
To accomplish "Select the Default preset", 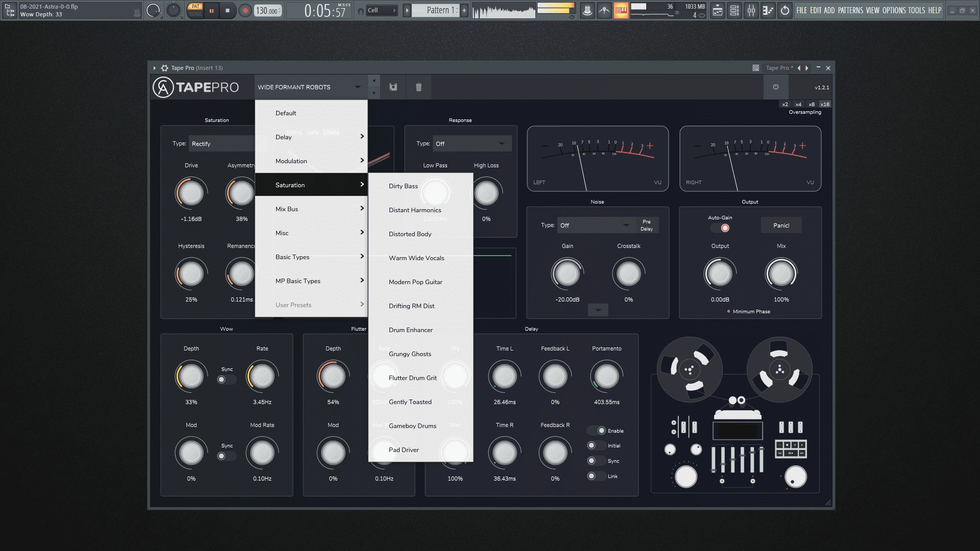I will [x=311, y=113].
